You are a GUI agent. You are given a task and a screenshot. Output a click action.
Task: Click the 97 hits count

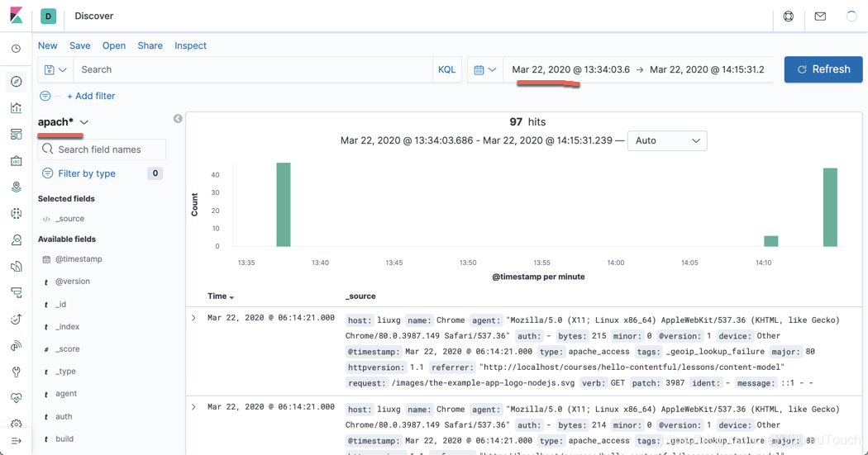point(527,122)
